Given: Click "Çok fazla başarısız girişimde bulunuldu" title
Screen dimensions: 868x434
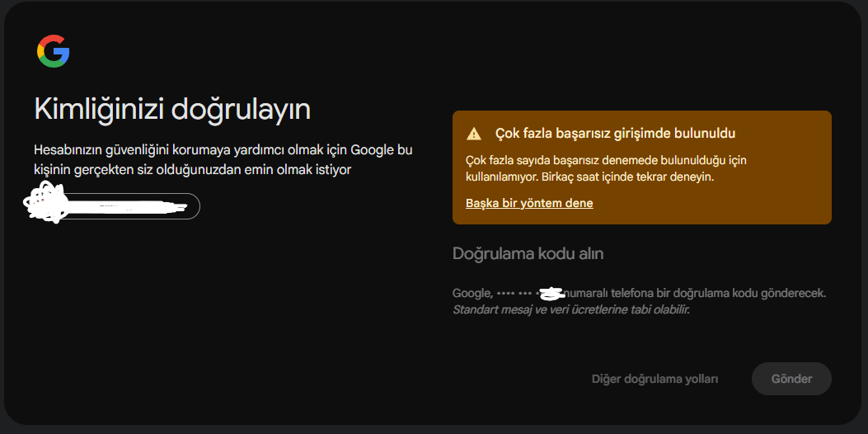Looking at the screenshot, I should [615, 134].
